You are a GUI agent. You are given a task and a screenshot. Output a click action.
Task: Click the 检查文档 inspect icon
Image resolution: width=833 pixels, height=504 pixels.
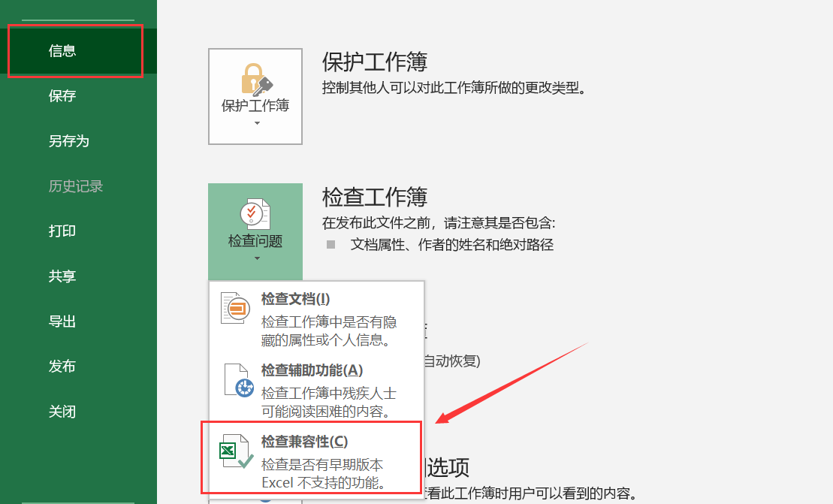[x=235, y=308]
